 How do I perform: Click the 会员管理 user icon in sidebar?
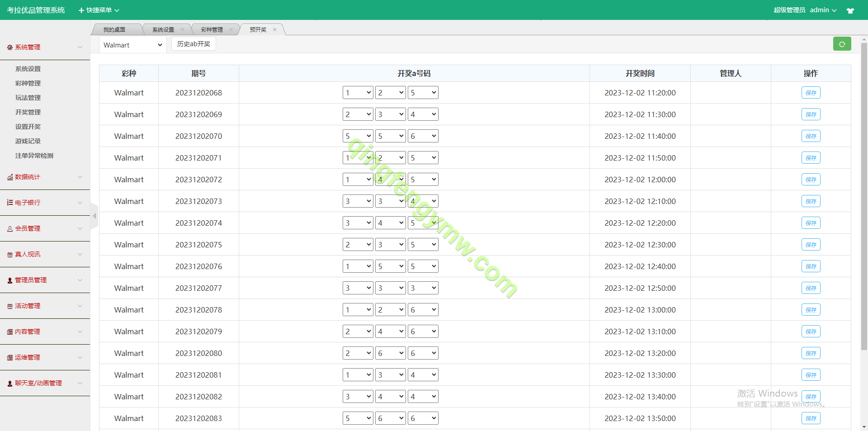tap(9, 229)
